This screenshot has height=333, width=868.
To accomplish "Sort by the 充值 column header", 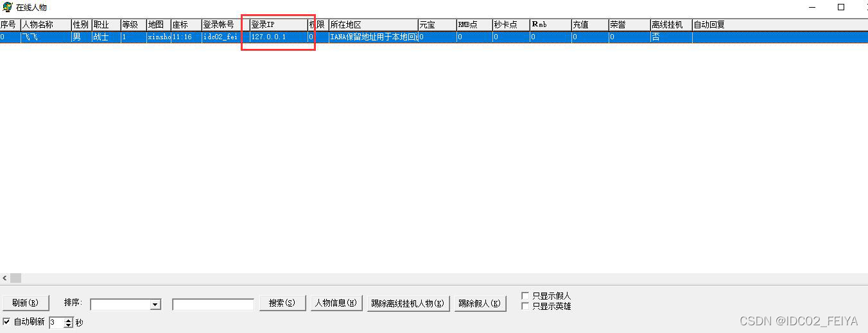I will click(x=590, y=24).
